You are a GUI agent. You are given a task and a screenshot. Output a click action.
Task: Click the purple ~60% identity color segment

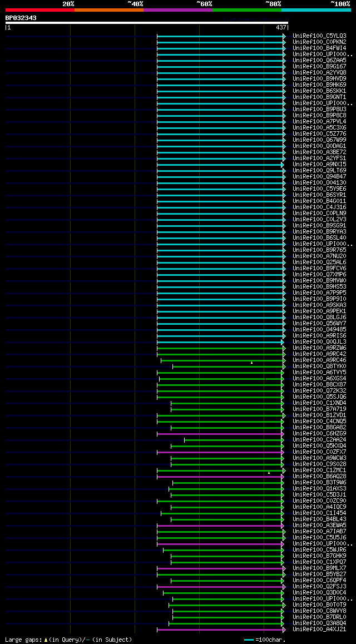point(178,9)
